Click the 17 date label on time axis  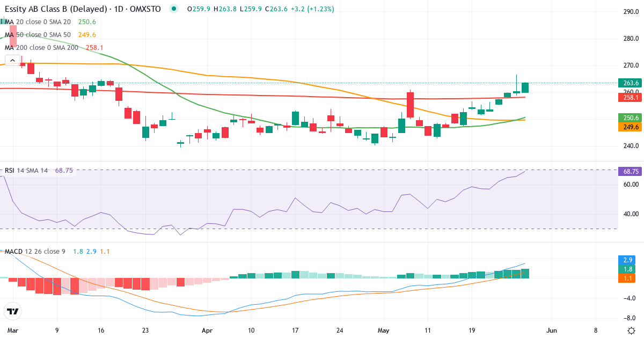click(x=295, y=330)
